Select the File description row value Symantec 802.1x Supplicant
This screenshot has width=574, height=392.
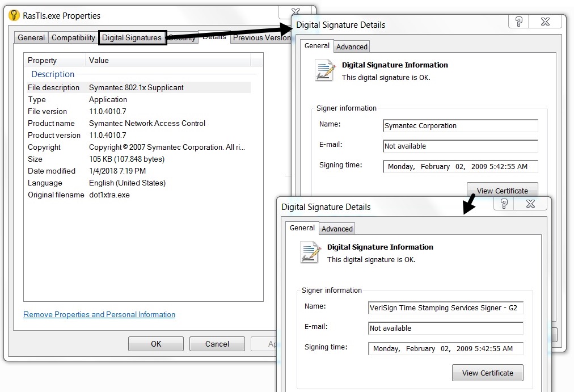136,87
